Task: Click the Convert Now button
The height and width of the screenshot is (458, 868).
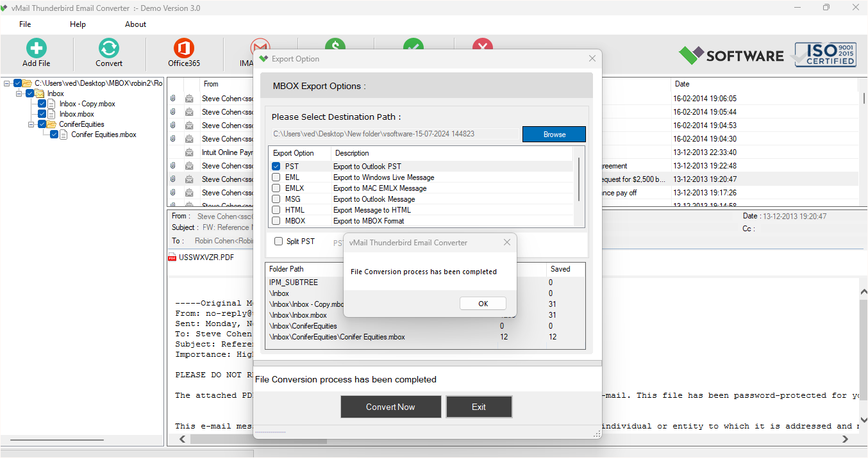Action: pyautogui.click(x=390, y=407)
